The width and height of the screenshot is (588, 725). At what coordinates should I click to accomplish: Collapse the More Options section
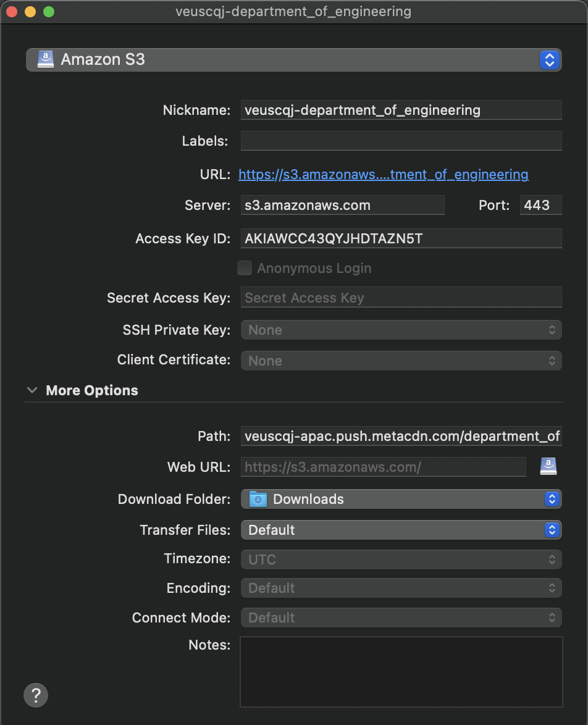(32, 390)
